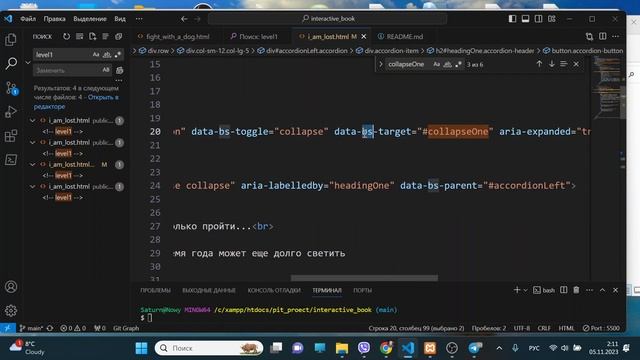Clear the search results
This screenshot has width=640, height=360.
click(x=79, y=36)
